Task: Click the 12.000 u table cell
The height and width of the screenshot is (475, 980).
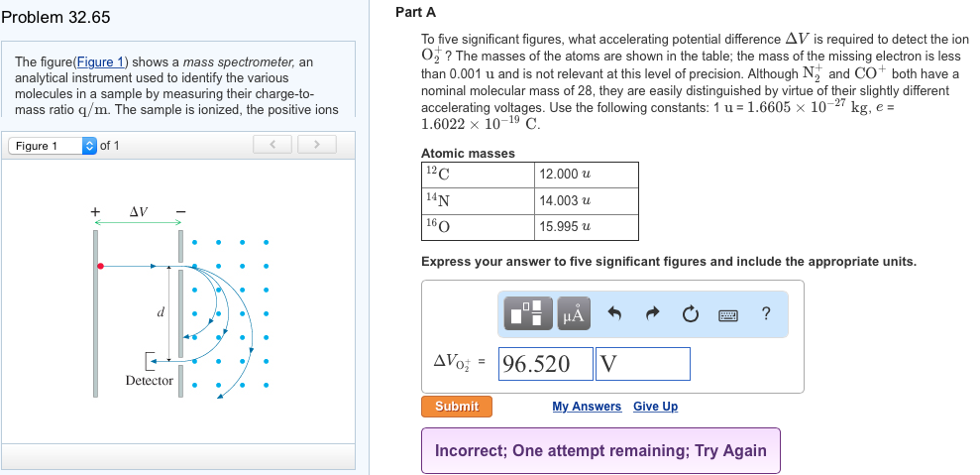Action: tap(587, 175)
